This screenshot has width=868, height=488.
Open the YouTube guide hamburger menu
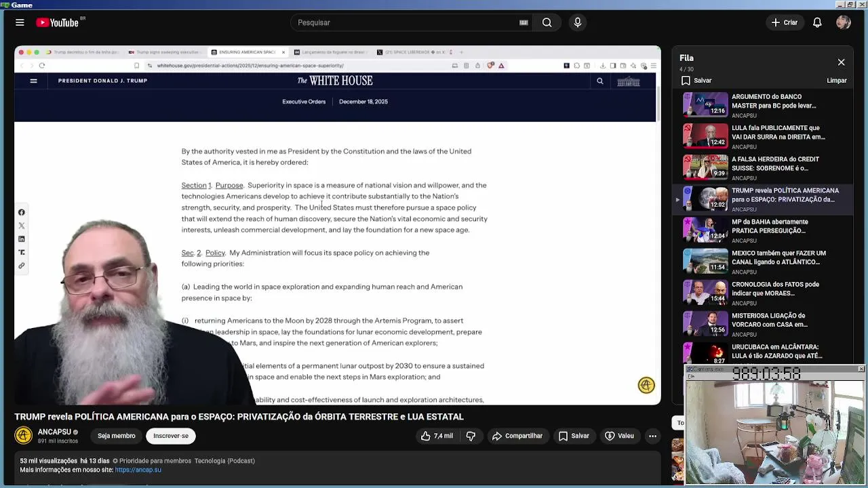[20, 22]
